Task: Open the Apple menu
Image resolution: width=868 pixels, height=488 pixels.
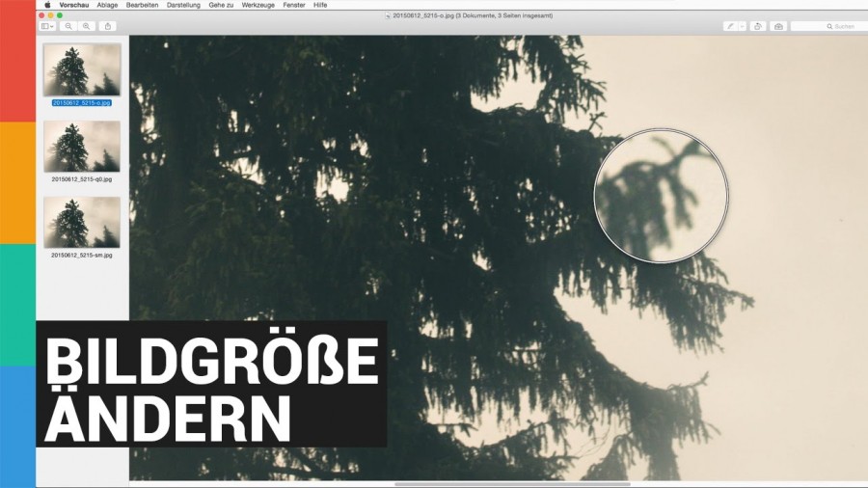Action: tap(46, 5)
